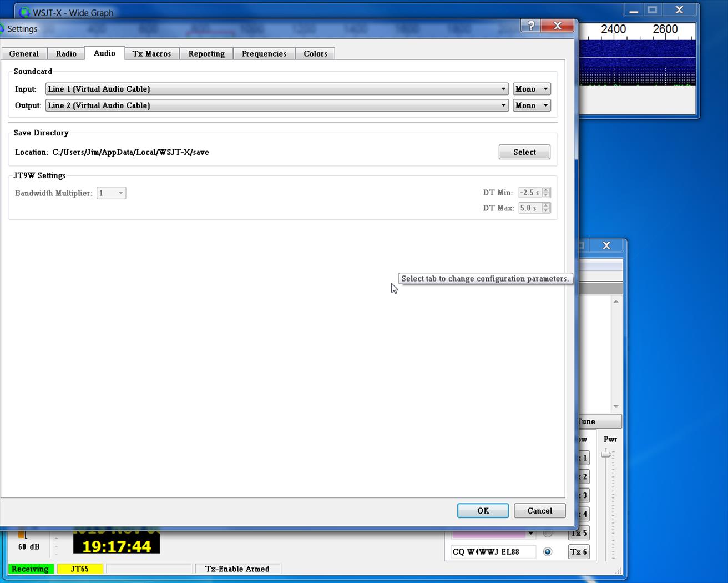Click the Pwr slider handle
Screen dimensions: 728x583
point(606,454)
